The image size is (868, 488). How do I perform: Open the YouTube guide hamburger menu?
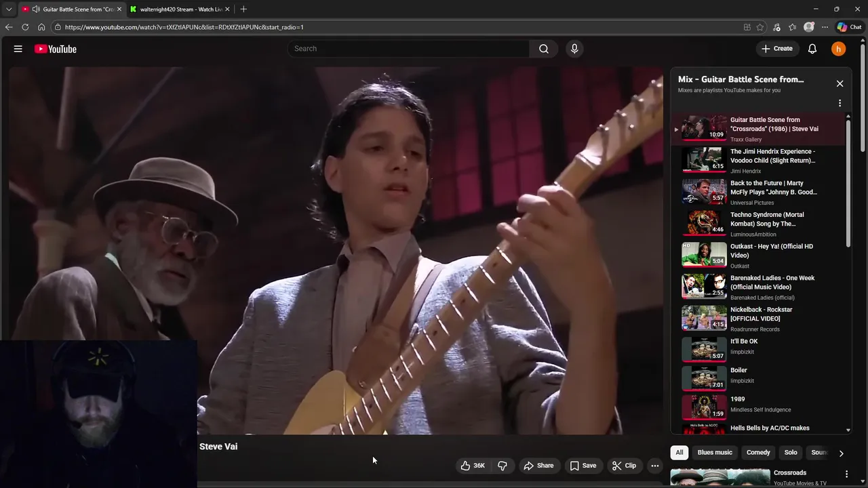(x=18, y=49)
